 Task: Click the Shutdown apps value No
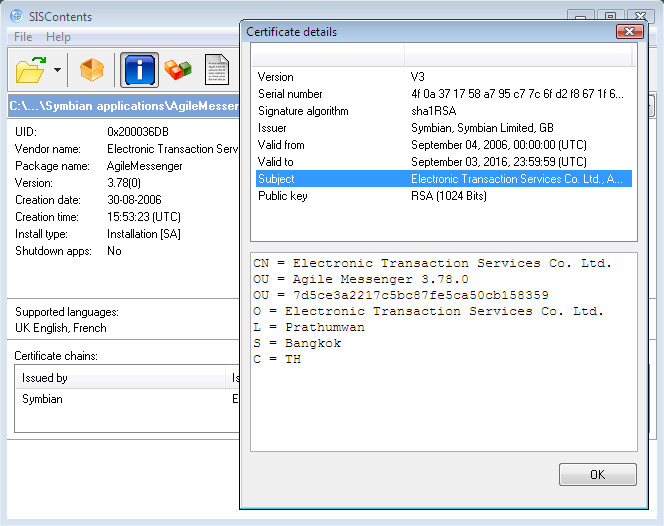tap(114, 251)
